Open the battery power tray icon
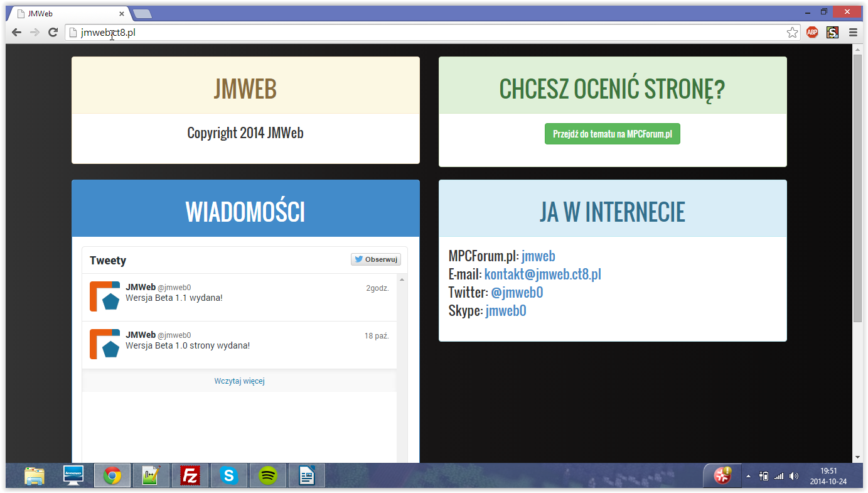Image resolution: width=868 pixels, height=493 pixels. click(x=764, y=476)
